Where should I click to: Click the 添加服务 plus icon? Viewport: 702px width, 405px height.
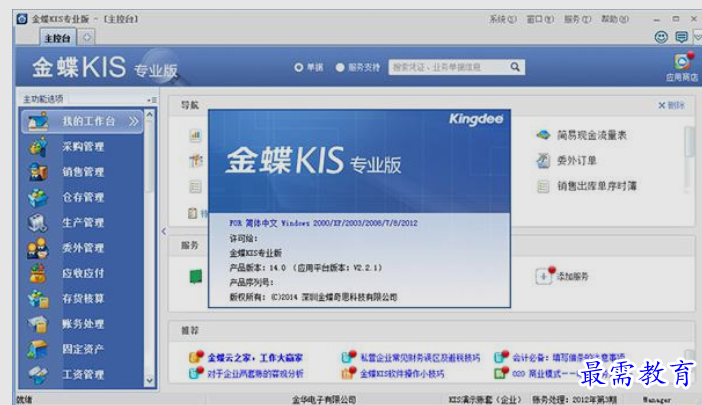(x=545, y=276)
